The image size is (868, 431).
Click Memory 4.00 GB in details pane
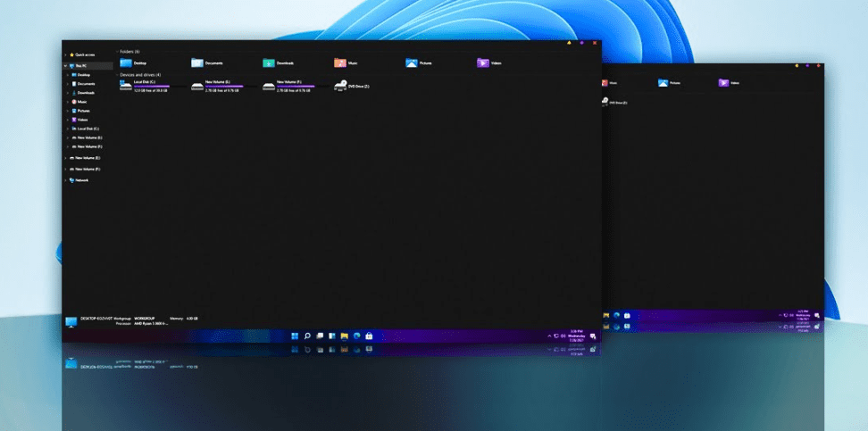click(x=184, y=319)
